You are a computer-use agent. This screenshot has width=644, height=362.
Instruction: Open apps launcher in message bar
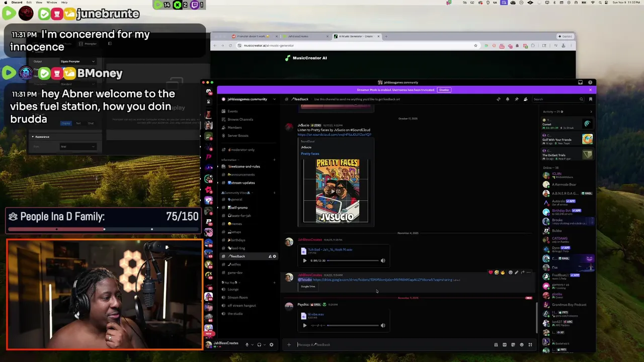(x=530, y=344)
